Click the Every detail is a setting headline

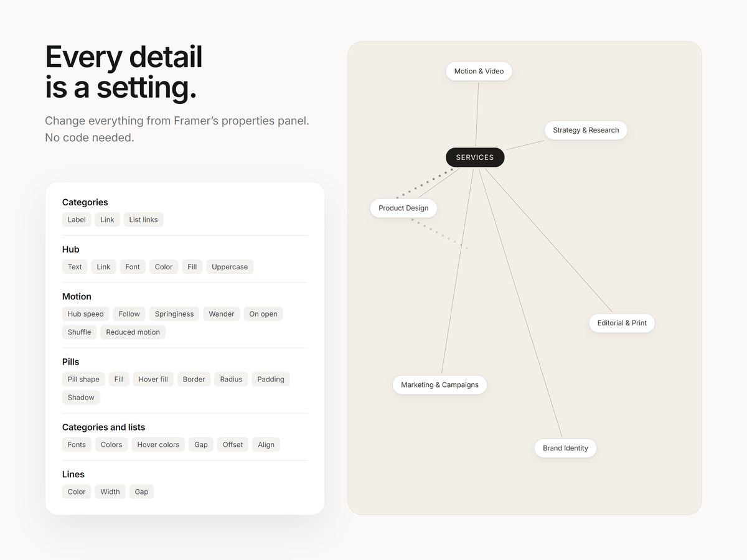(x=124, y=72)
